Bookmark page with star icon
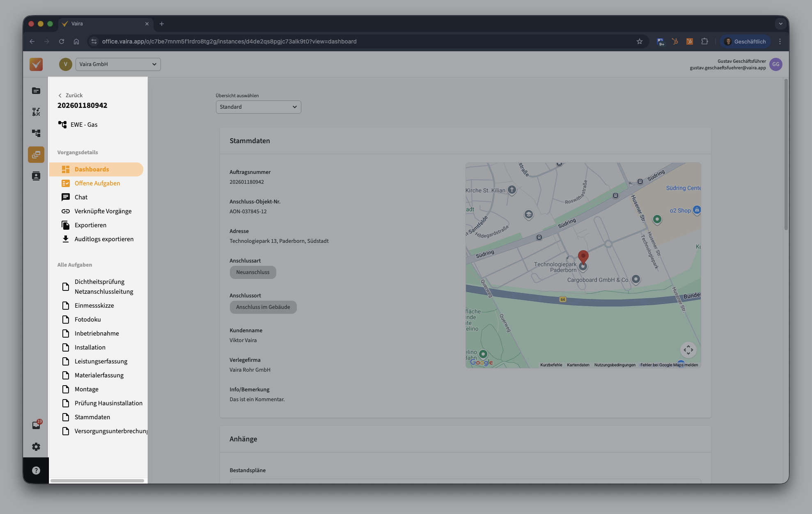 click(x=639, y=41)
